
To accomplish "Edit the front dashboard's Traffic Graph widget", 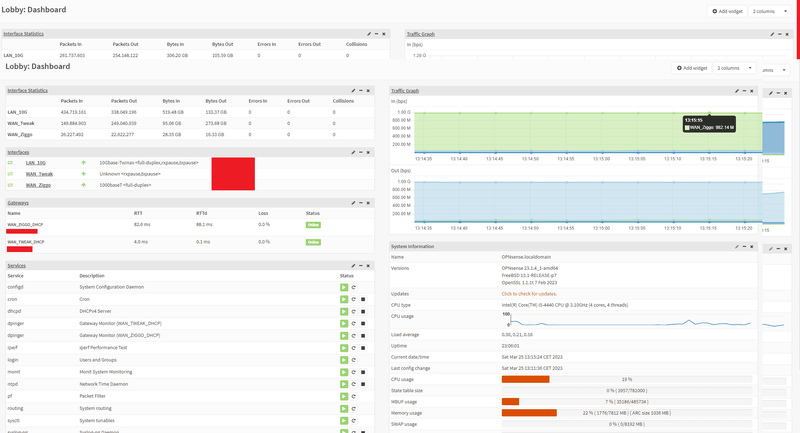I will coord(737,91).
